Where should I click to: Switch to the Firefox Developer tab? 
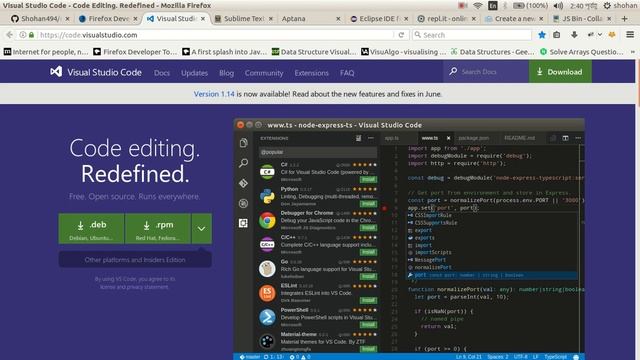[x=109, y=19]
